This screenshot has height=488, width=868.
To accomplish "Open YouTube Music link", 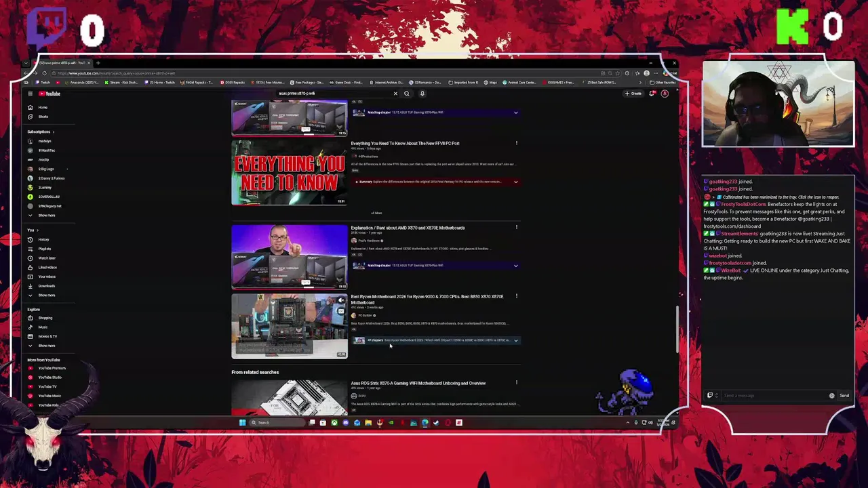I will point(49,396).
